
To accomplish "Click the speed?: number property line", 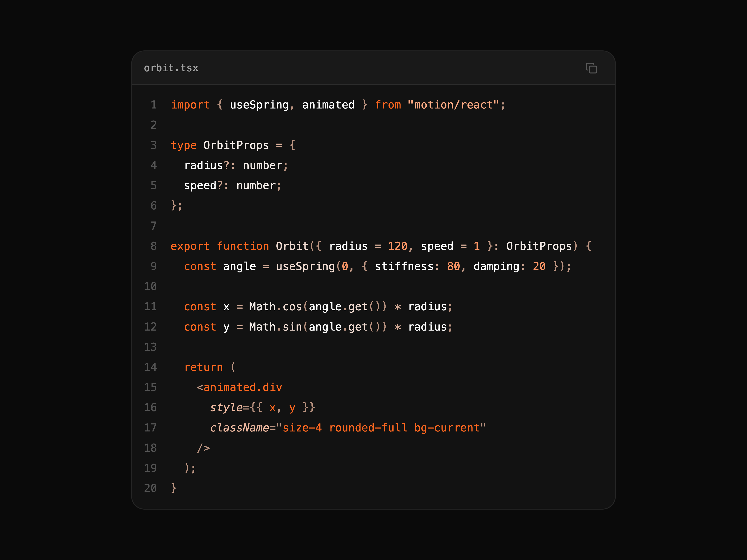I will (232, 186).
